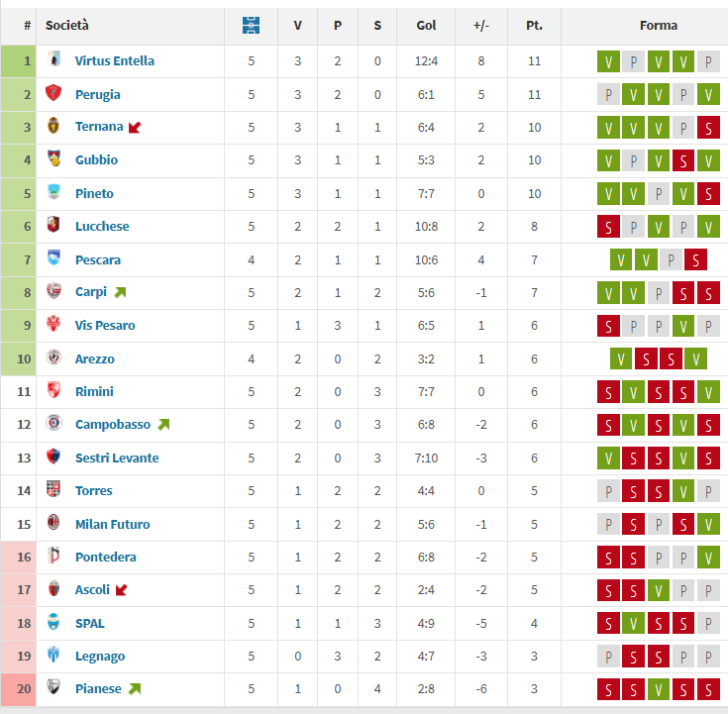Click the Campobasso green up-arrow icon

click(x=163, y=424)
